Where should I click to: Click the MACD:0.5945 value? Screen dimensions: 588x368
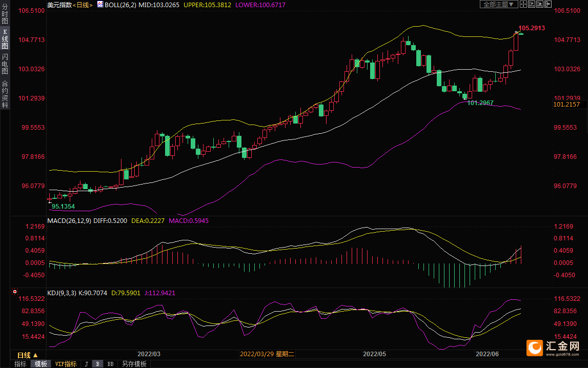click(x=189, y=221)
